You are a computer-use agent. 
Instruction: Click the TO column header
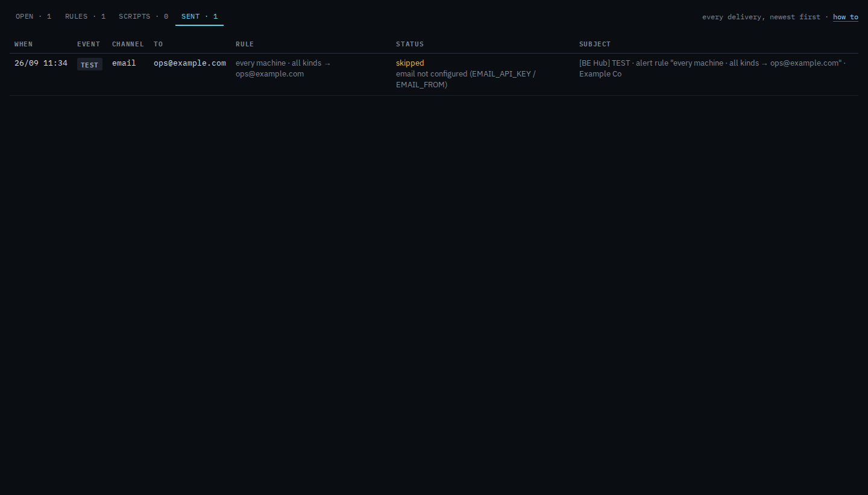pyautogui.click(x=159, y=44)
